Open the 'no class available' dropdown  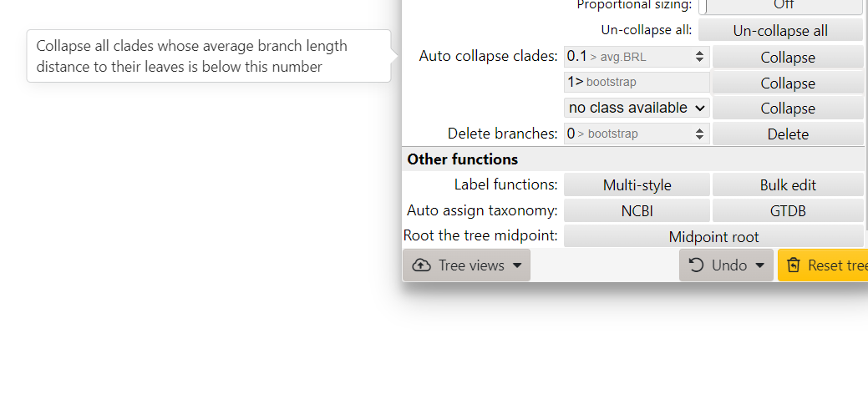(637, 108)
